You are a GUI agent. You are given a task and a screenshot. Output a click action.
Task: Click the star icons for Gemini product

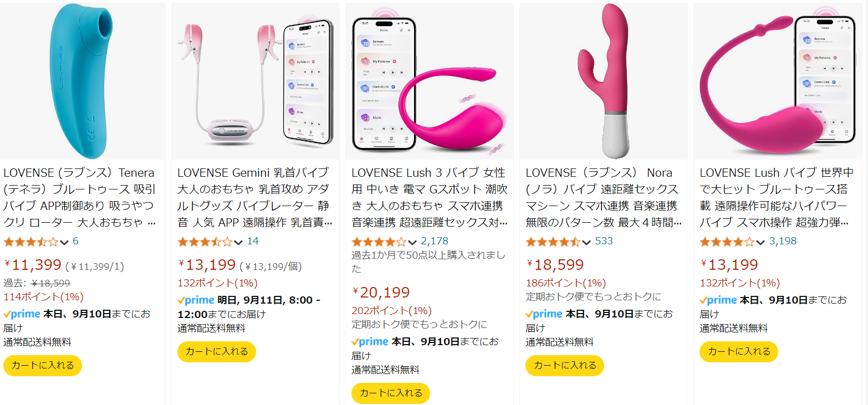tap(205, 242)
